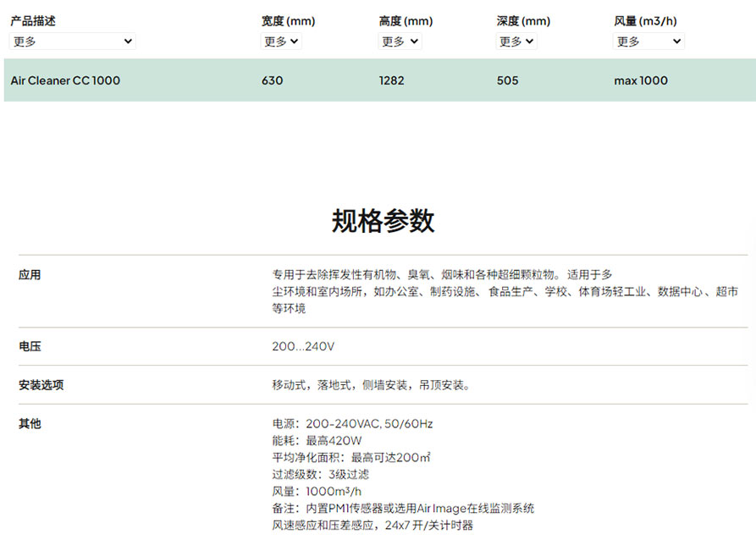Screen dimensions: 756x551
Task: Click the 风量 (m3/h) column header
Action: (645, 21)
